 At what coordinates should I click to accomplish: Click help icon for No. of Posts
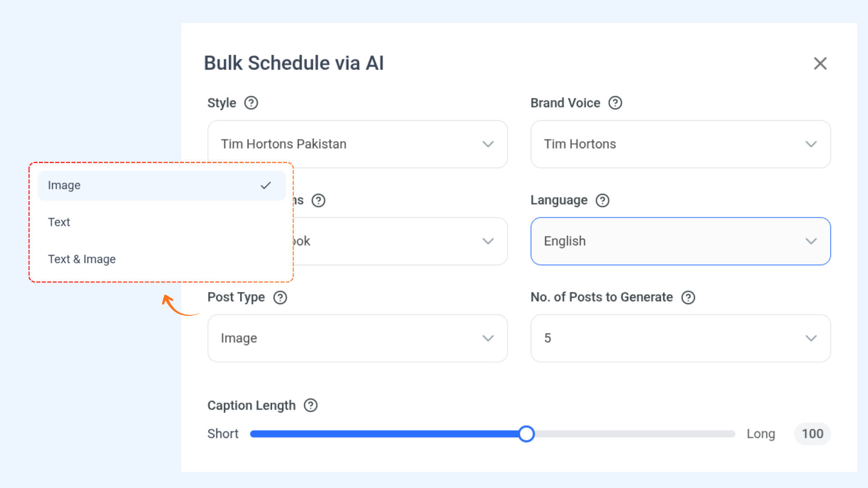(x=688, y=297)
